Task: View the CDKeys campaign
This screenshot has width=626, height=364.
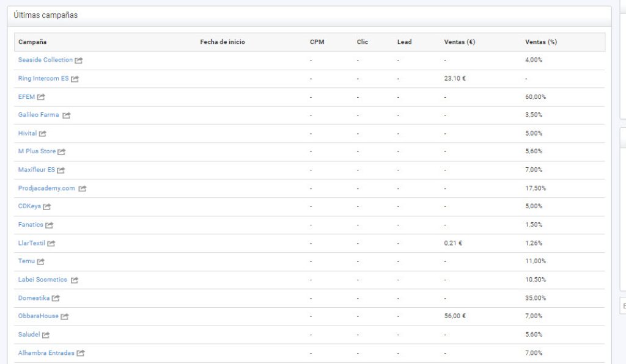Action: [x=29, y=206]
